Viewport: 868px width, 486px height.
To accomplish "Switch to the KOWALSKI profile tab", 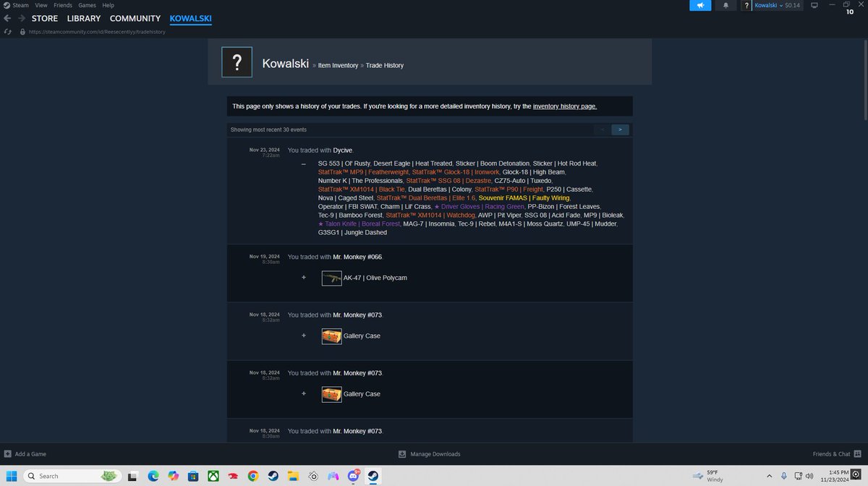I will pyautogui.click(x=190, y=18).
